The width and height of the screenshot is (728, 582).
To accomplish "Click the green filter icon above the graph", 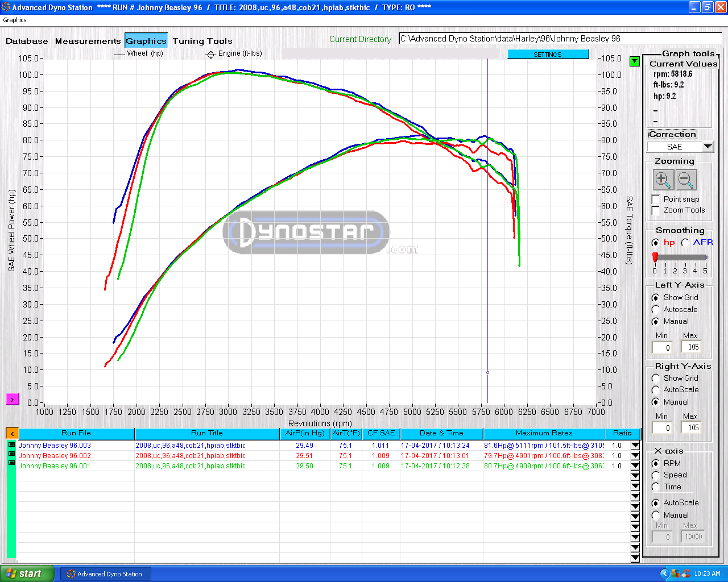I will [x=635, y=61].
